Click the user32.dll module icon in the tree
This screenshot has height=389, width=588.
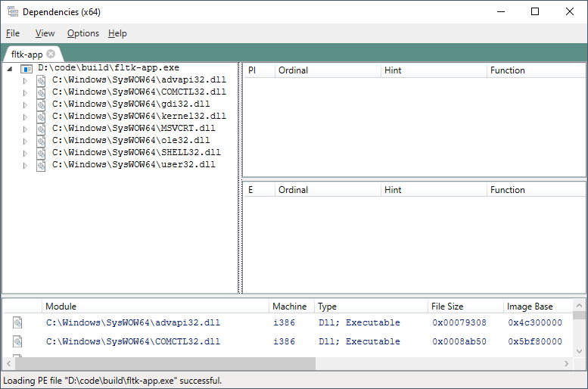[41, 165]
